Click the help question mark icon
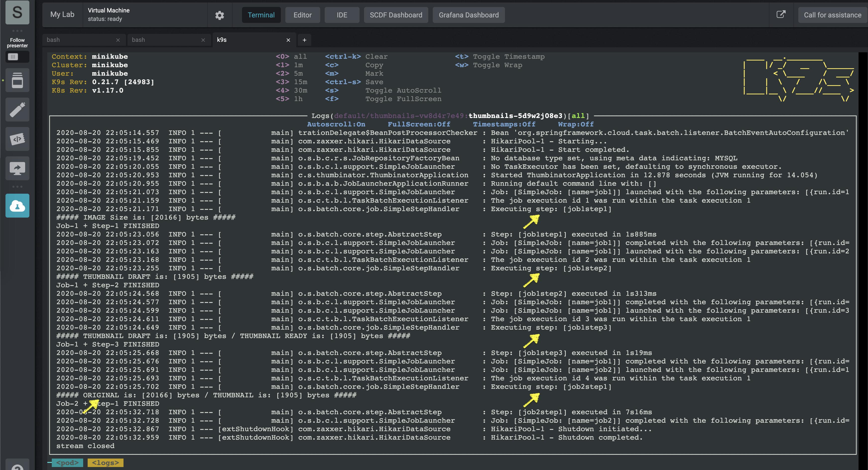This screenshot has height=470, width=868. tap(17, 467)
